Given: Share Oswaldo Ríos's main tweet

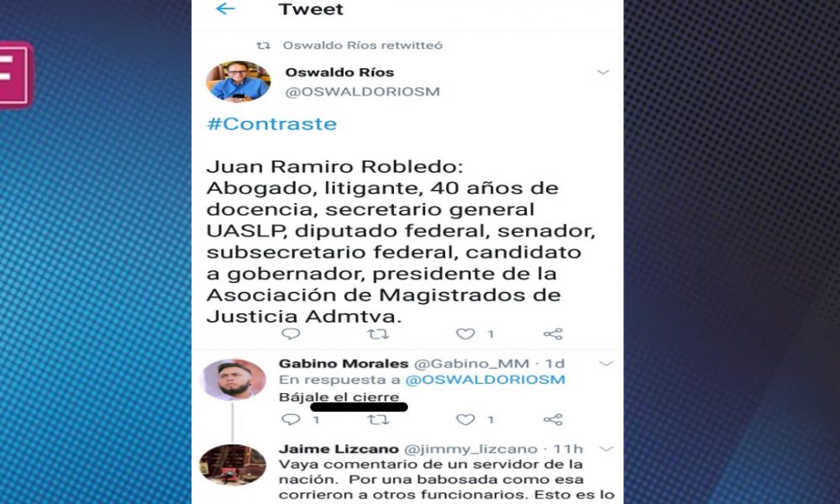Looking at the screenshot, I should pos(553,334).
